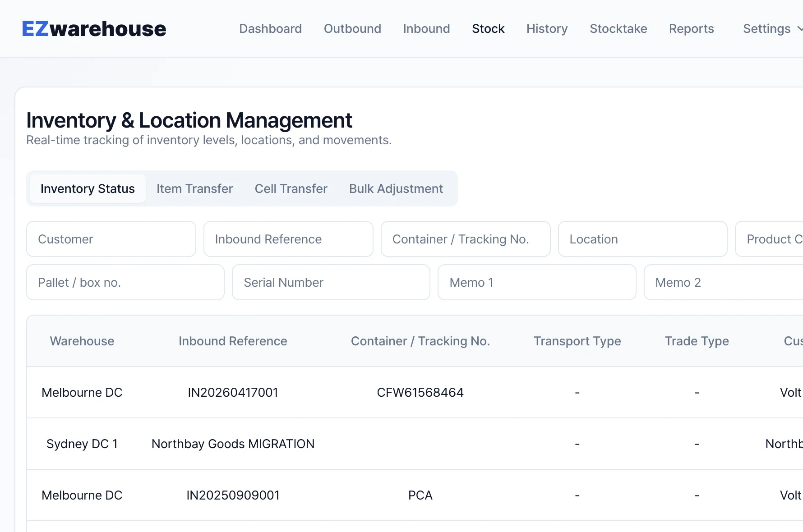Screen dimensions: 803x532
Task: Click the Warehouse column header
Action: 82,341
